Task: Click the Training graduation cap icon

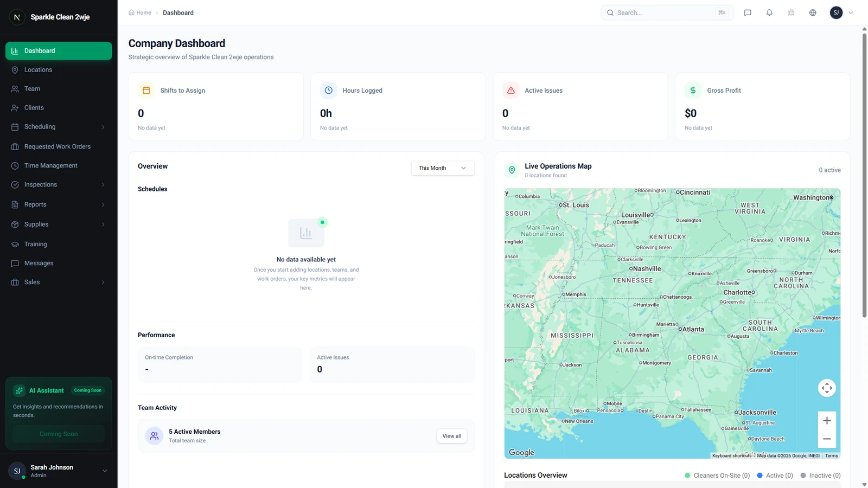Action: [15, 245]
